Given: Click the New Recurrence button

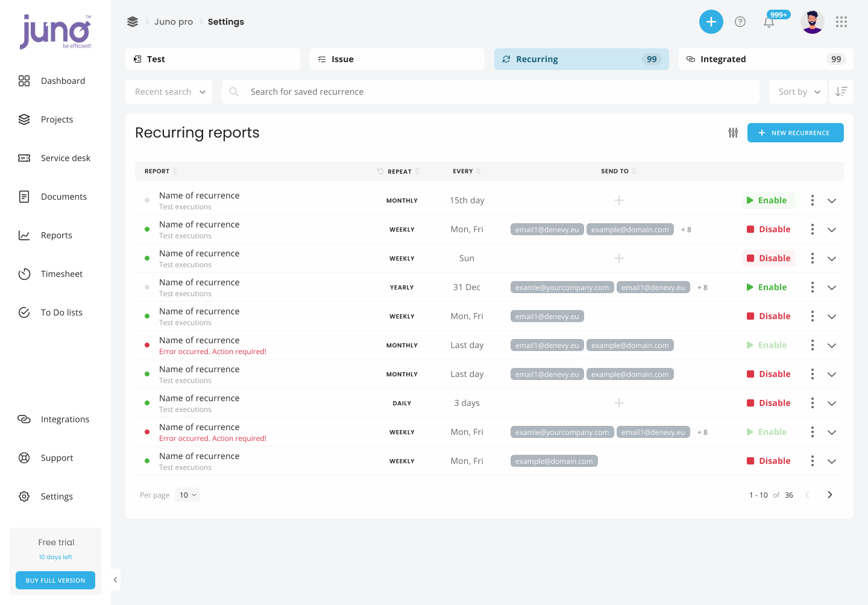Looking at the screenshot, I should (x=796, y=133).
